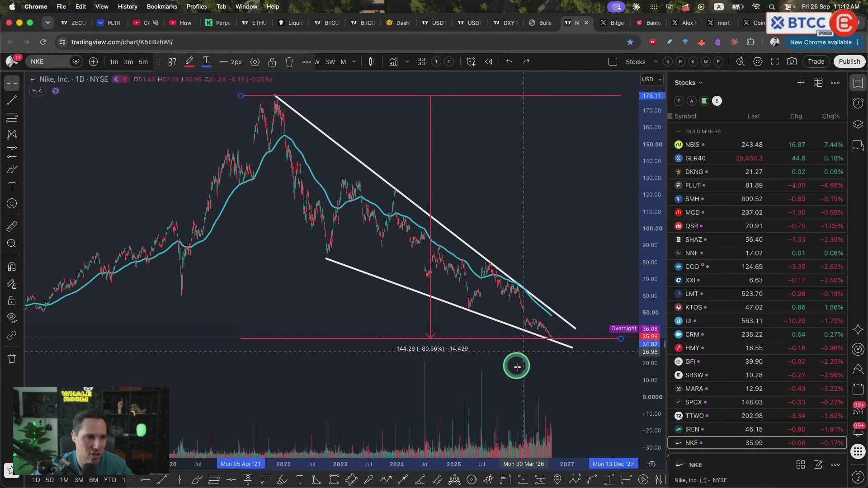Select MARA in the watchlist

click(757, 389)
